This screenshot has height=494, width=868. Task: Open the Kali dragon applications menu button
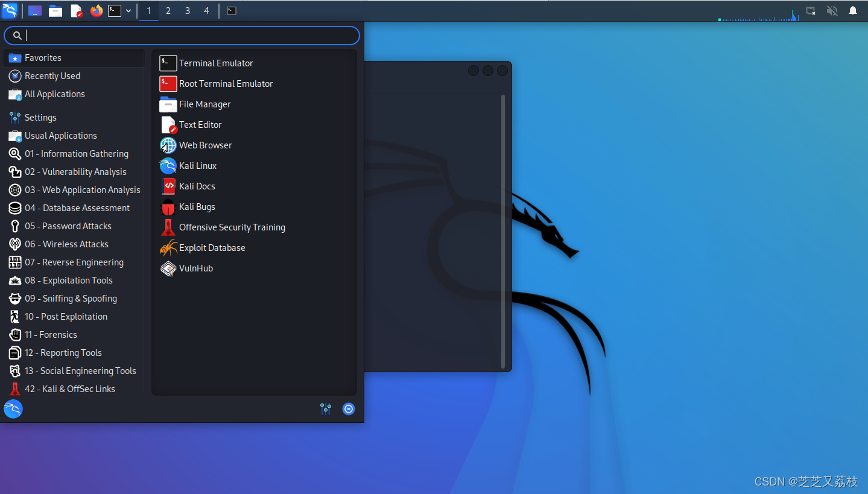(10, 10)
